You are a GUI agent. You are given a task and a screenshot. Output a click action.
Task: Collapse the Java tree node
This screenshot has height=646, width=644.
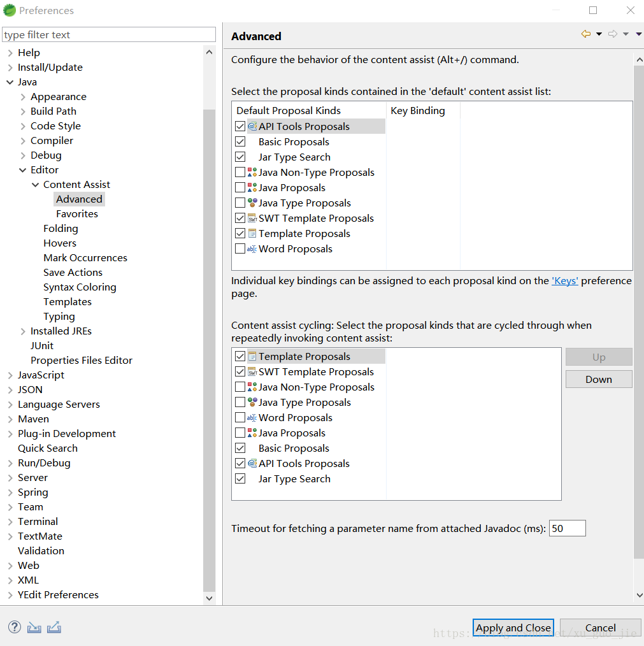coord(10,82)
